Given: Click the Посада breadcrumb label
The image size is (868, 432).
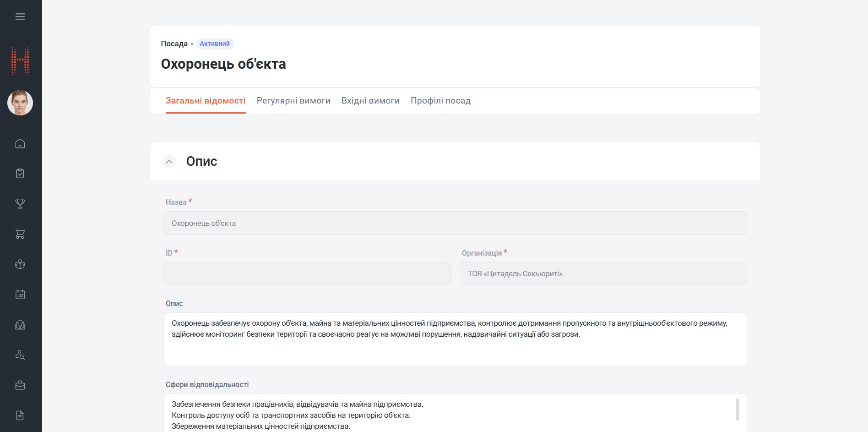Looking at the screenshot, I should [174, 44].
